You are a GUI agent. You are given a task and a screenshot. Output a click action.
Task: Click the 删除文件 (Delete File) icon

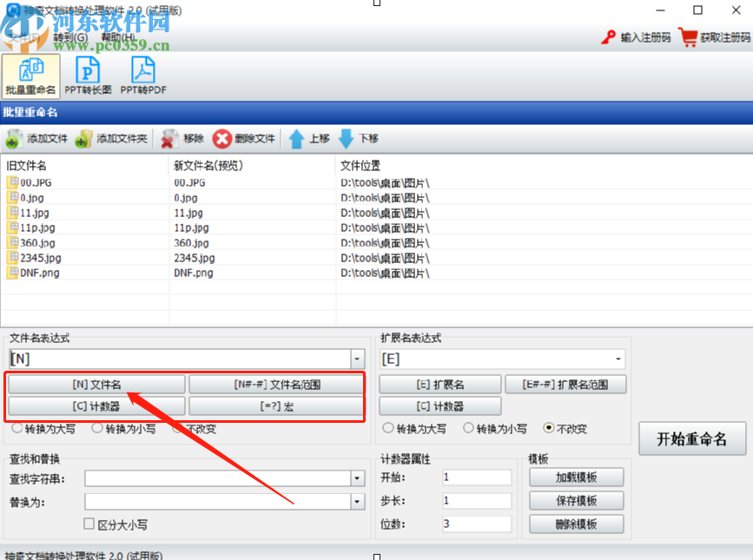coord(222,138)
